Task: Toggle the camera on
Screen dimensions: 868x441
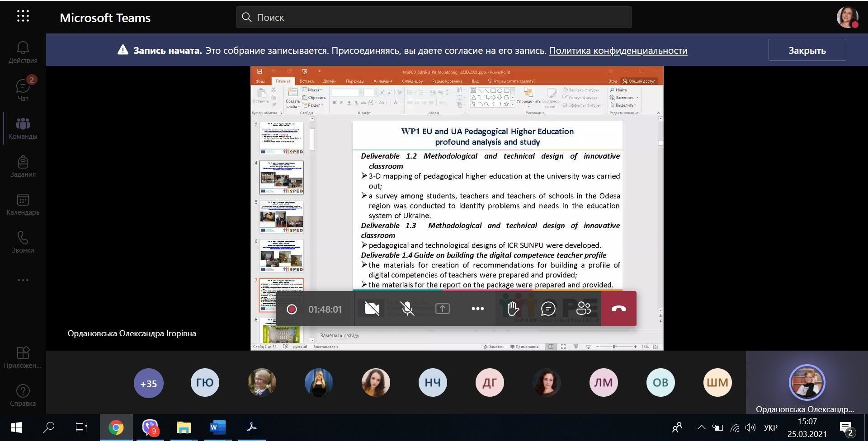Action: (372, 309)
